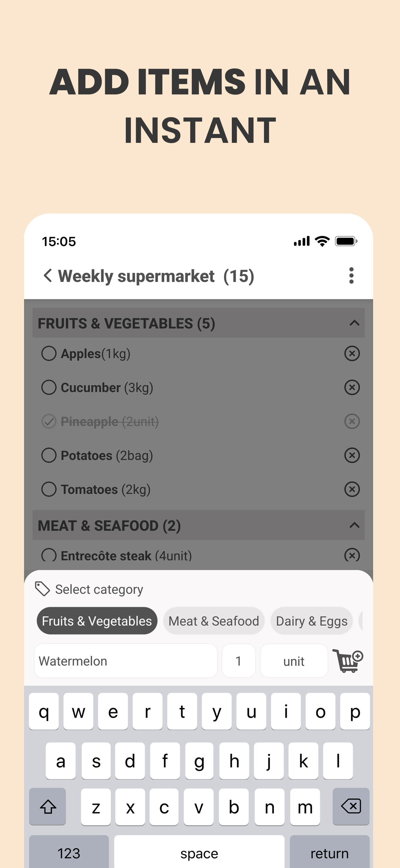
Task: Check off the Apples item
Action: click(x=49, y=353)
